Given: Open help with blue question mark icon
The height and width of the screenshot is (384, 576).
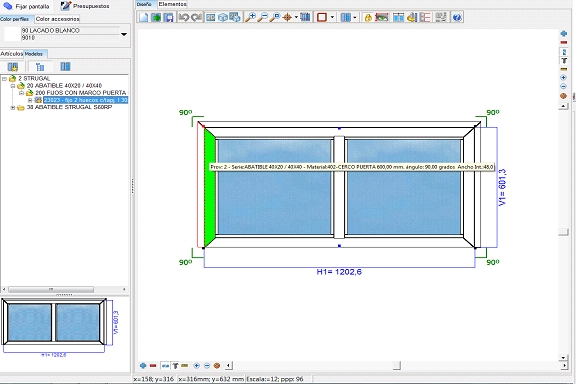Looking at the screenshot, I should point(457,17).
